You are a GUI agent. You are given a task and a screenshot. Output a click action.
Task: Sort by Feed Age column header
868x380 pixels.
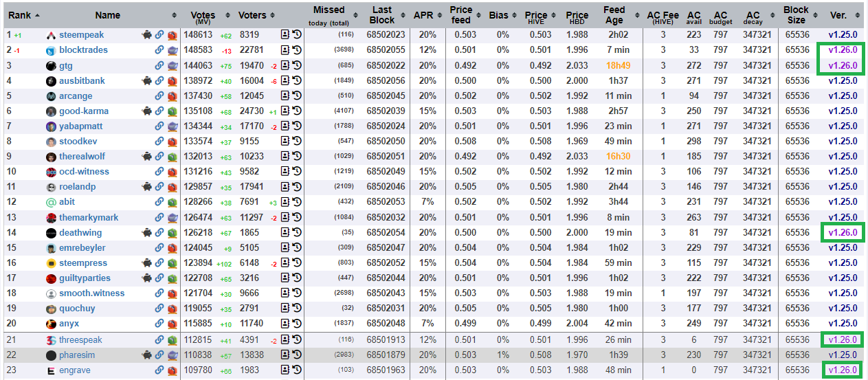point(614,14)
